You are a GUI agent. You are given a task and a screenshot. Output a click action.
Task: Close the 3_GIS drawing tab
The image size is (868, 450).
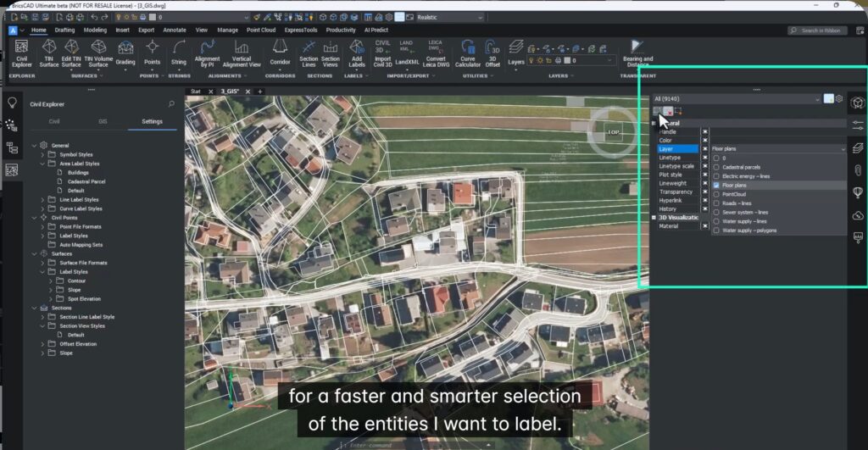[248, 92]
